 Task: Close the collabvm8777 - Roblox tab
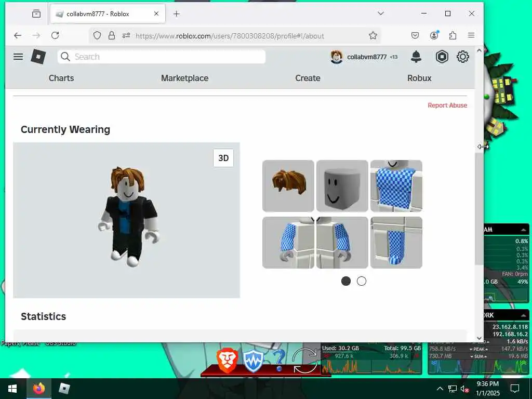(156, 14)
